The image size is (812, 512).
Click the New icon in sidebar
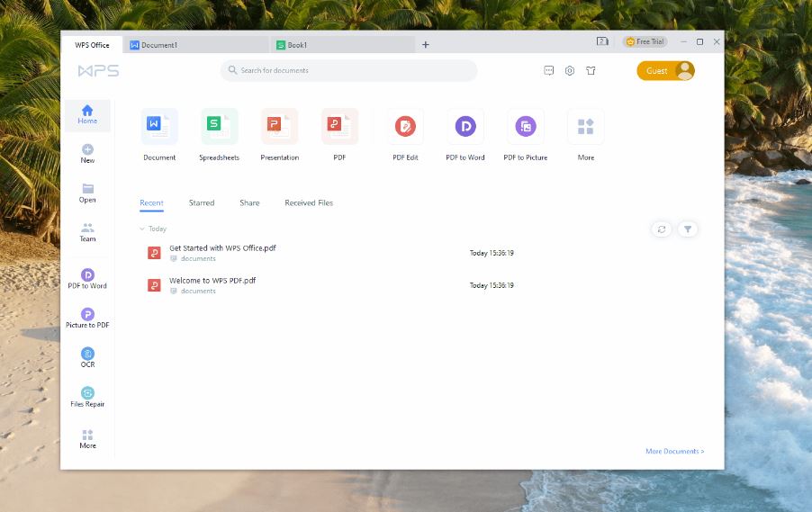(x=87, y=149)
